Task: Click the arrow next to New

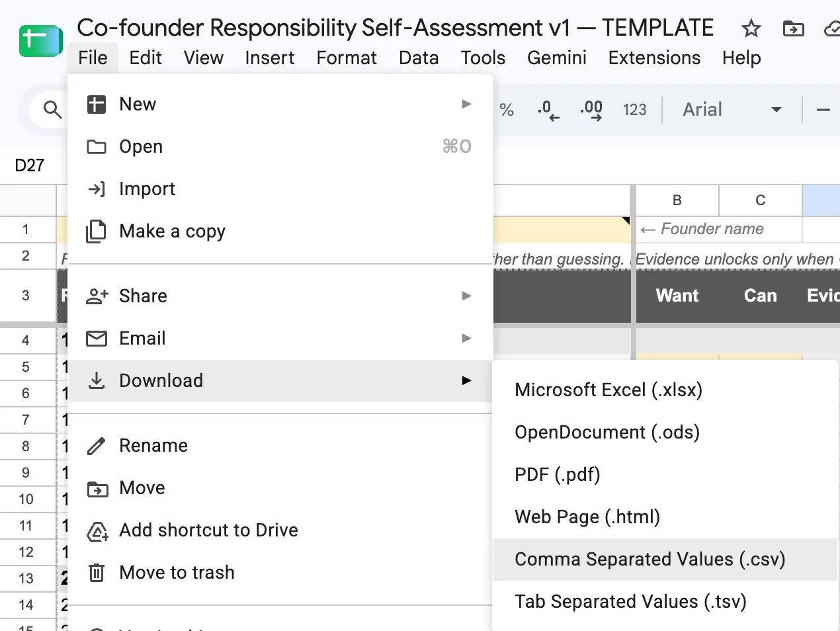Action: click(466, 105)
